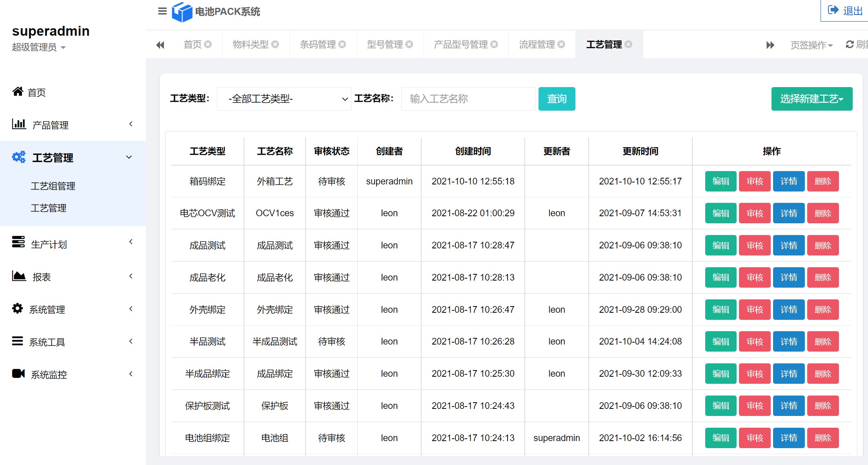The height and width of the screenshot is (465, 868).
Task: Open 工艺组管理 submenu item
Action: coord(53,186)
